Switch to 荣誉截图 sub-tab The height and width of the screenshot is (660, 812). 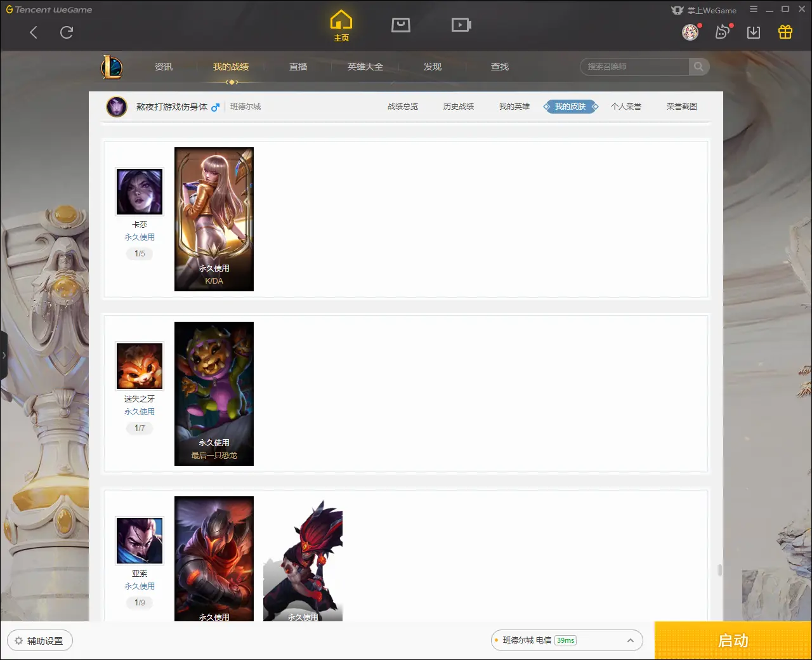[682, 107]
